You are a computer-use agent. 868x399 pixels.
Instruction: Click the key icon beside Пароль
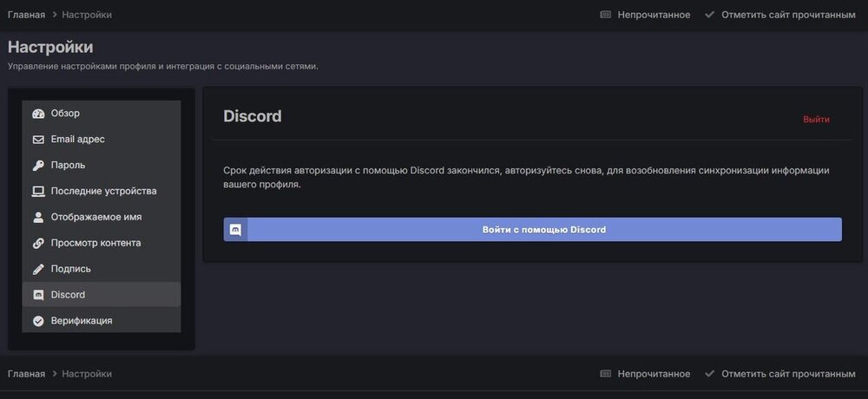(38, 166)
